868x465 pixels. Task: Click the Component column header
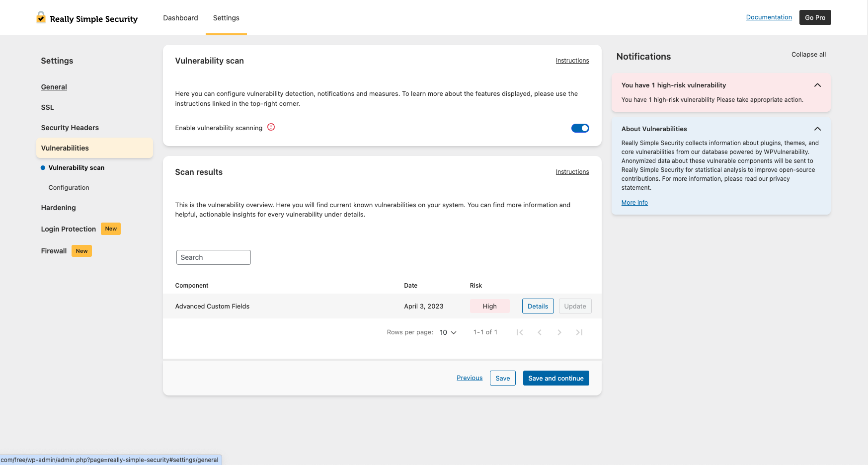pos(192,286)
